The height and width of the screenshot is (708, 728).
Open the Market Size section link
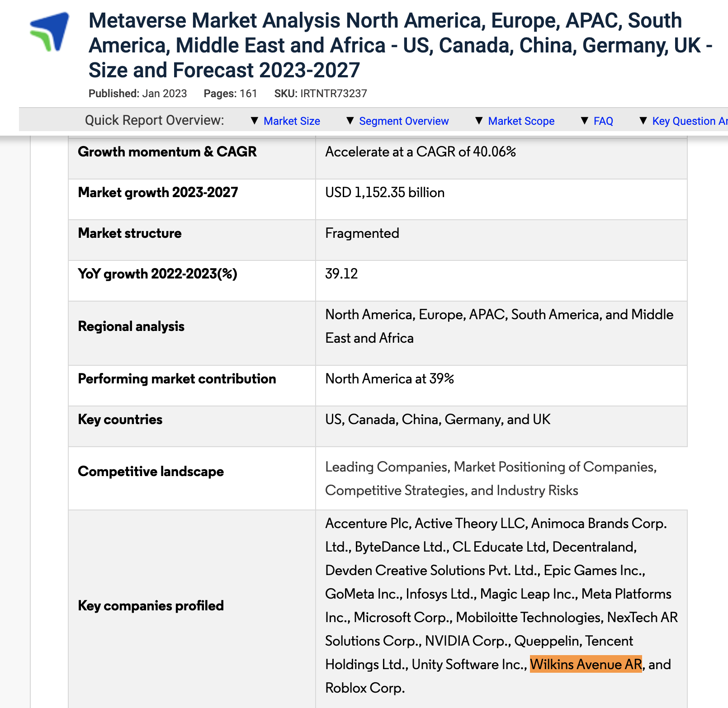point(292,121)
